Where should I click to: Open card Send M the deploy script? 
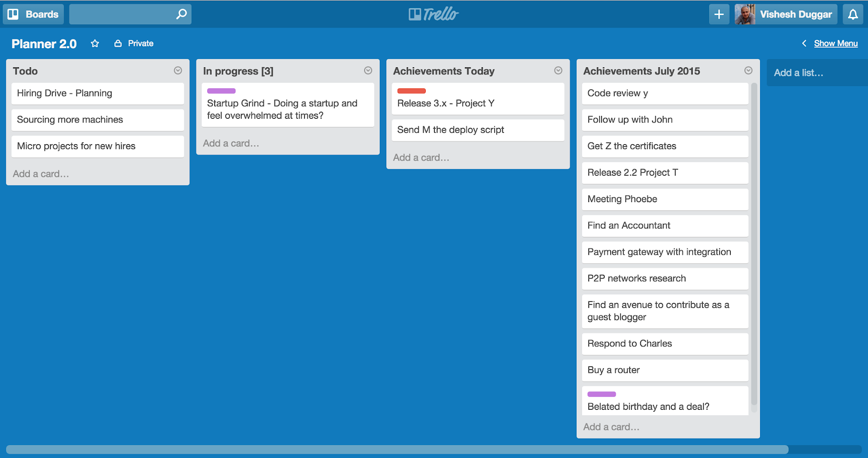pos(478,130)
